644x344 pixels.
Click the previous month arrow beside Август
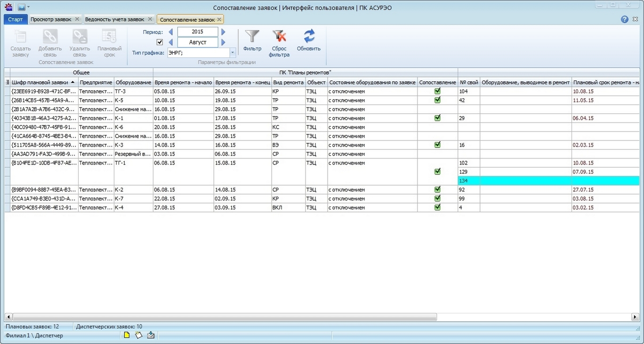(x=171, y=42)
